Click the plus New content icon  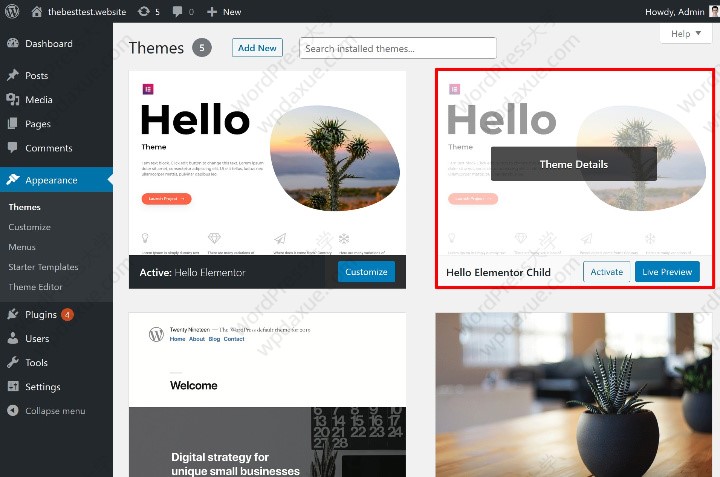click(212, 12)
